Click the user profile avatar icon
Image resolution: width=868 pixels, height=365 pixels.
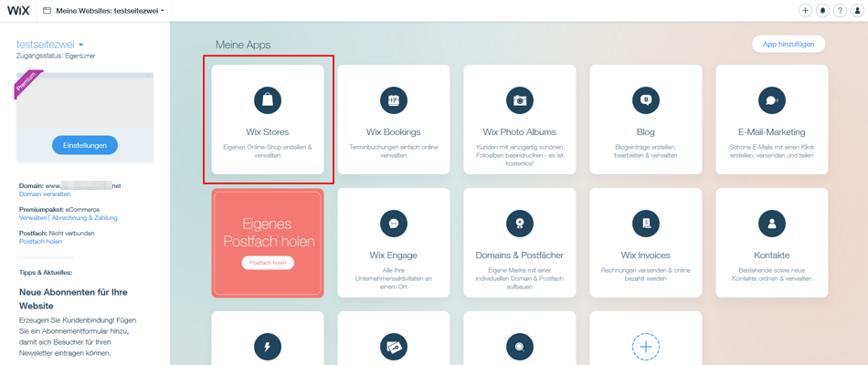856,11
